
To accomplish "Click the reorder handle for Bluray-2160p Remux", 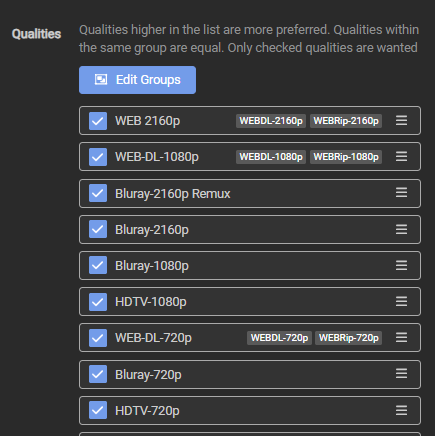I will (401, 192).
